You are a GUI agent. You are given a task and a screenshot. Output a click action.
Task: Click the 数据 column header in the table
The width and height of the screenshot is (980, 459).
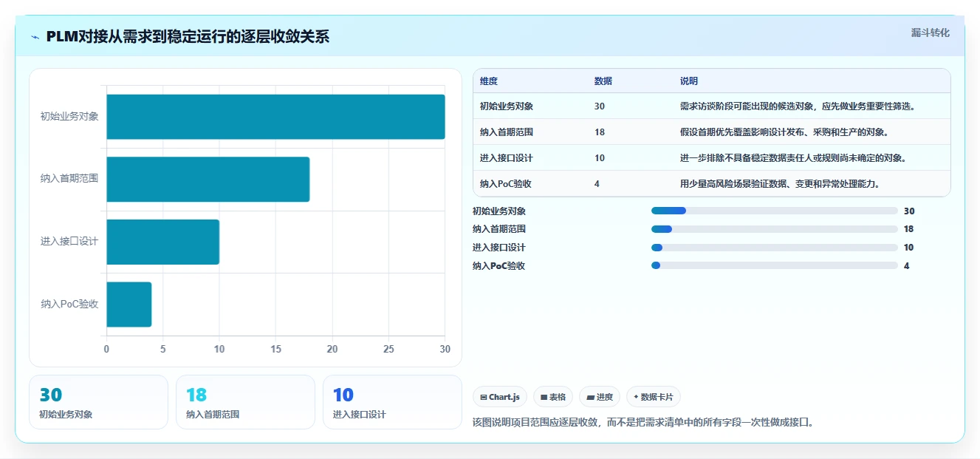click(603, 81)
